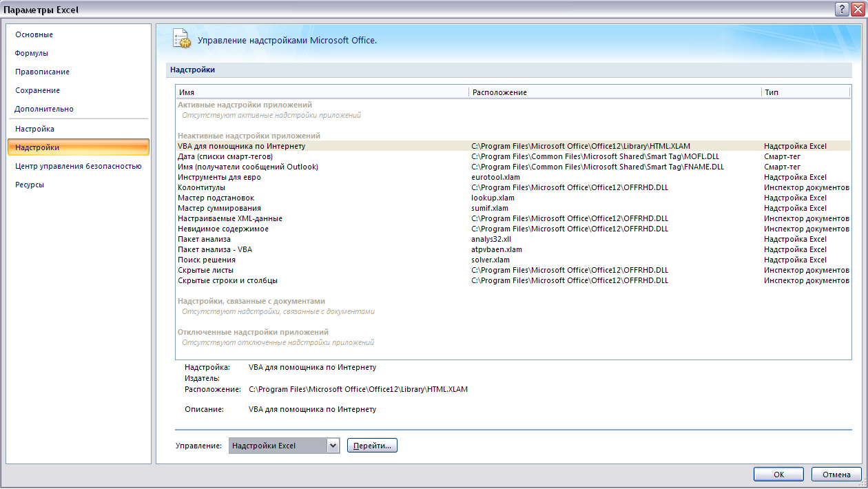Select the 'Скрытые листы' add-in
The image size is (868, 489).
pyautogui.click(x=513, y=270)
